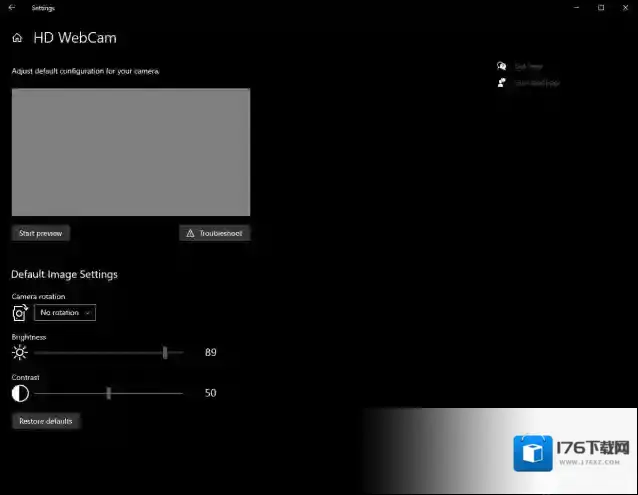Open the No rotation dropdown
This screenshot has width=638, height=495.
coord(65,313)
